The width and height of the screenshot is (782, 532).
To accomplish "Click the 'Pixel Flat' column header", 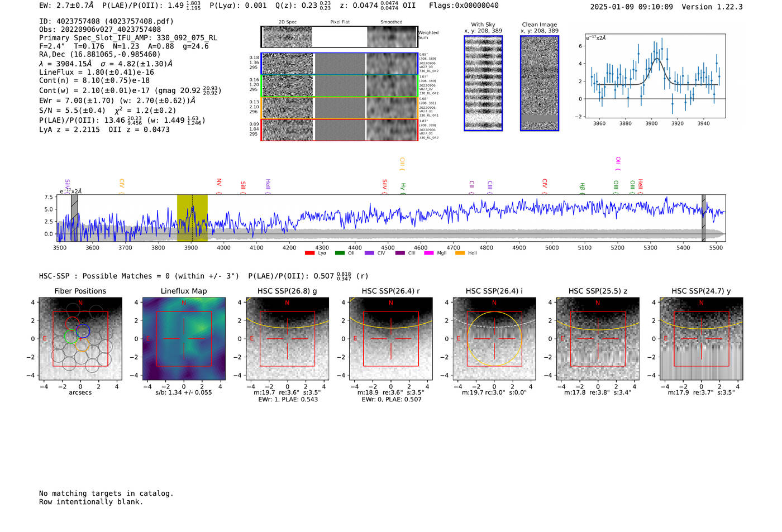I will click(340, 22).
